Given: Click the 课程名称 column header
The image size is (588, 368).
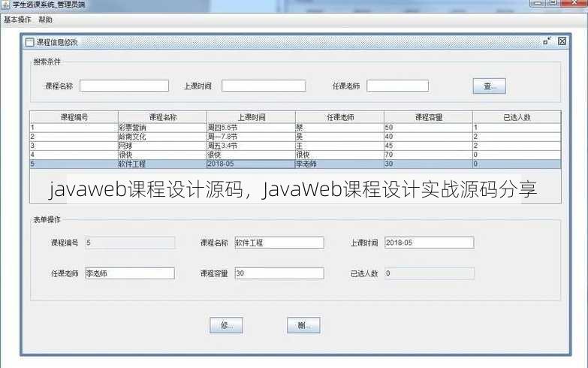Looking at the screenshot, I should [163, 117].
